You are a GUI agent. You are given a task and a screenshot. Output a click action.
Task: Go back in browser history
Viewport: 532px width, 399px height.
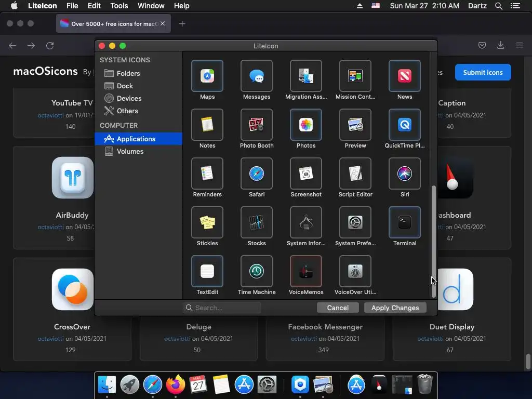[x=12, y=46]
